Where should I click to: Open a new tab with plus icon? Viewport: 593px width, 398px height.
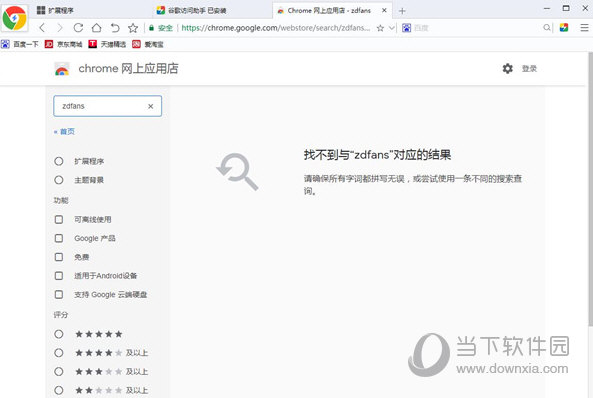402,11
